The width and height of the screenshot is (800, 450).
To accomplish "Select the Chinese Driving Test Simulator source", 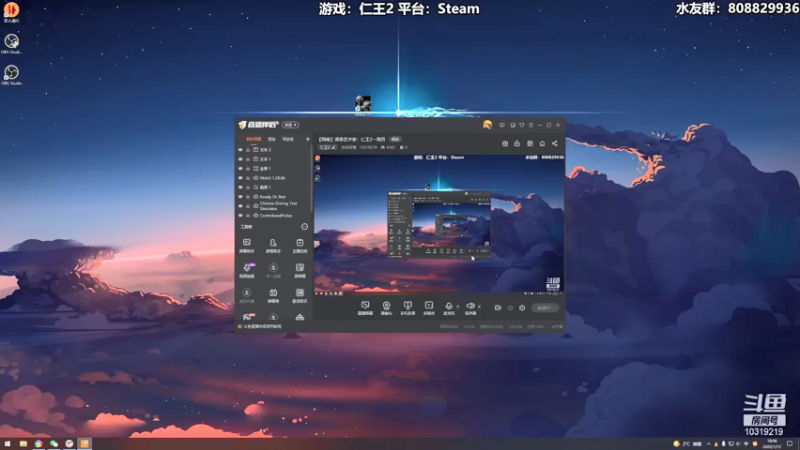I will [274, 206].
